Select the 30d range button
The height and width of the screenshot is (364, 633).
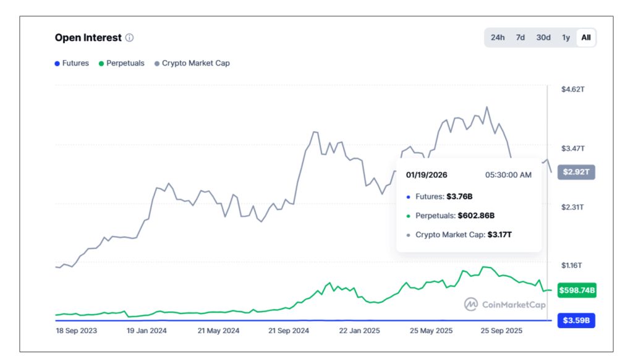pyautogui.click(x=543, y=38)
